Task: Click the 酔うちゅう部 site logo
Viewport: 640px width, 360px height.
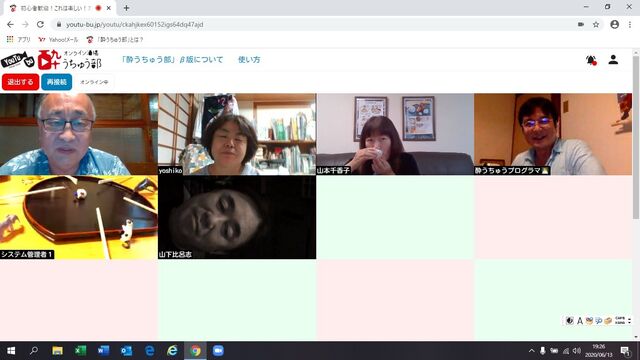Action: [51, 60]
